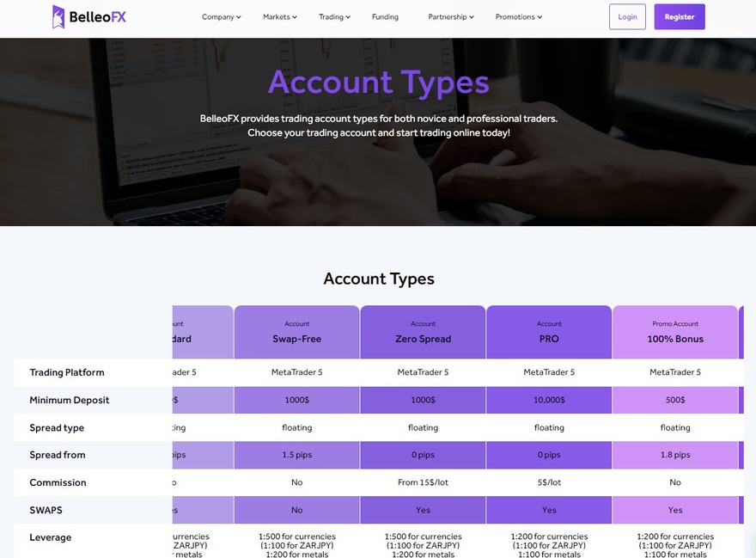Open the Trading dropdown menu
The height and width of the screenshot is (558, 756).
coord(334,17)
